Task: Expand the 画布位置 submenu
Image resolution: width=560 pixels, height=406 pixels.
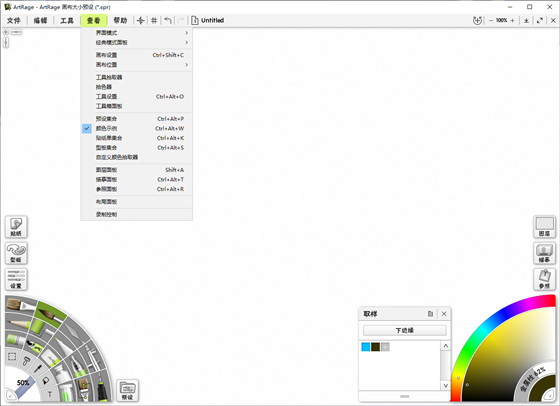Action: [137, 65]
